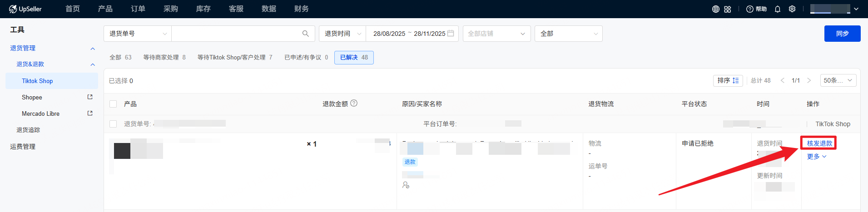Open Shopee external link icon
Viewport: 868px width, 212px height.
point(89,97)
